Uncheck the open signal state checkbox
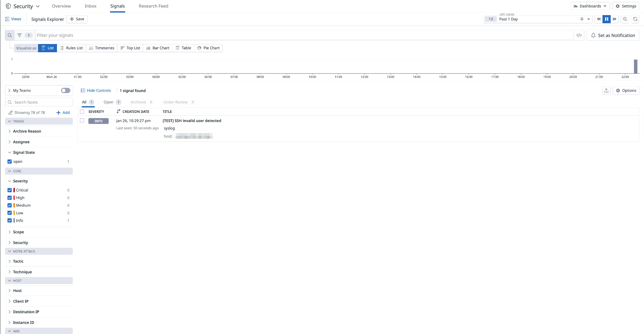Screen dimensions: 644x334 tap(10, 162)
